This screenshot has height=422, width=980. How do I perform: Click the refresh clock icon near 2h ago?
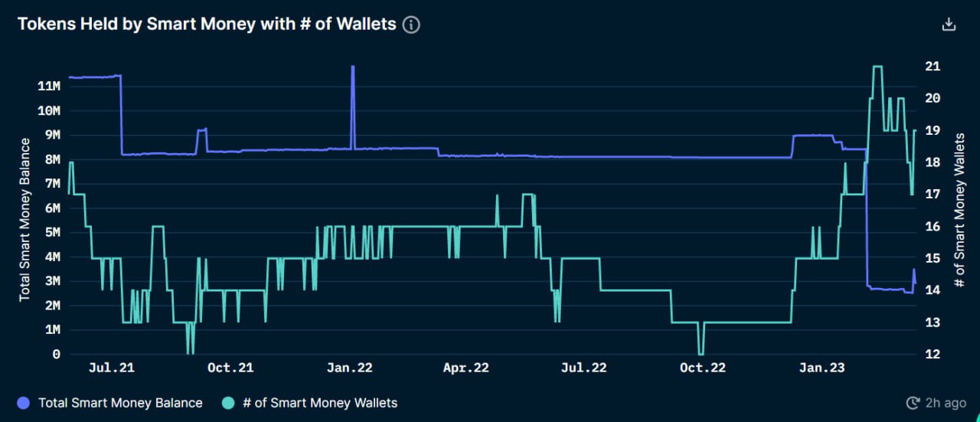point(912,403)
